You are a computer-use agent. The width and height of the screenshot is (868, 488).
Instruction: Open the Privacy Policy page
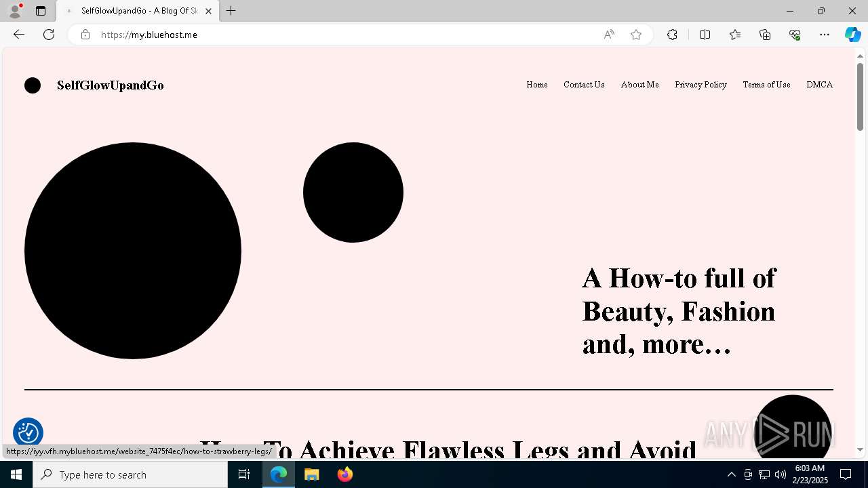point(701,85)
